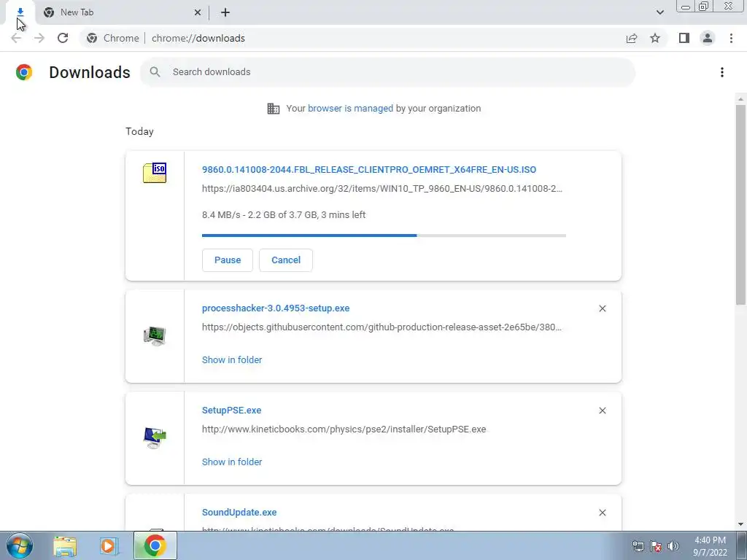Open Chrome's three-dot main menu
Image resolution: width=747 pixels, height=560 pixels.
coord(731,38)
